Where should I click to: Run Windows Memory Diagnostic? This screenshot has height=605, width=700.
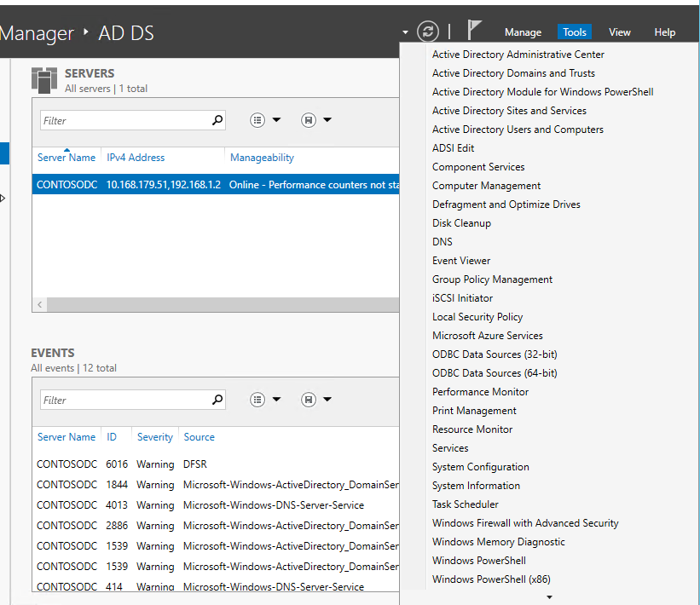[498, 542]
